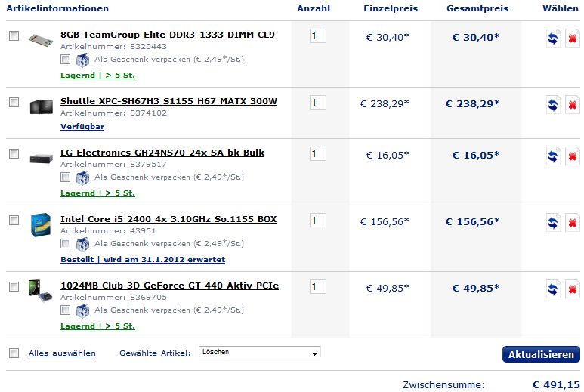The width and height of the screenshot is (584, 392).
Task: Open Shuttle XPC-SH67H3 S1155 product link
Action: 168,101
